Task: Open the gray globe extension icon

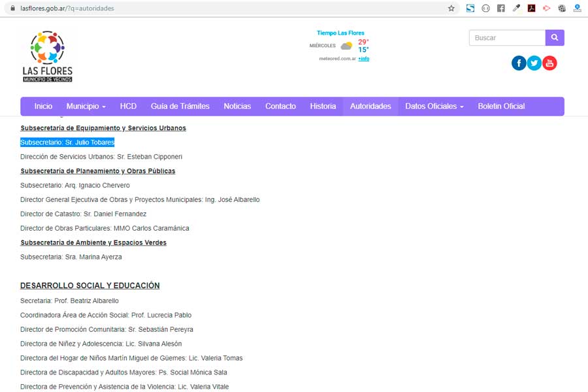Action: tap(562, 8)
